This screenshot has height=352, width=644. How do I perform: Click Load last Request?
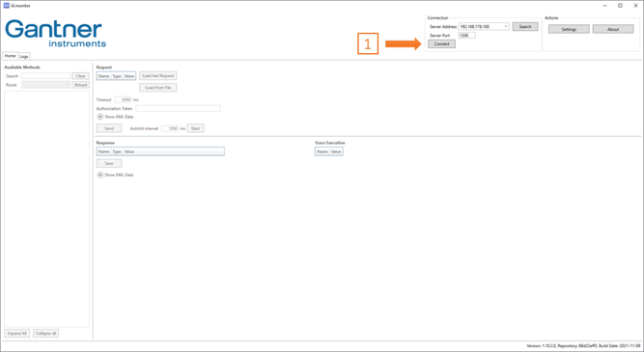pos(158,76)
